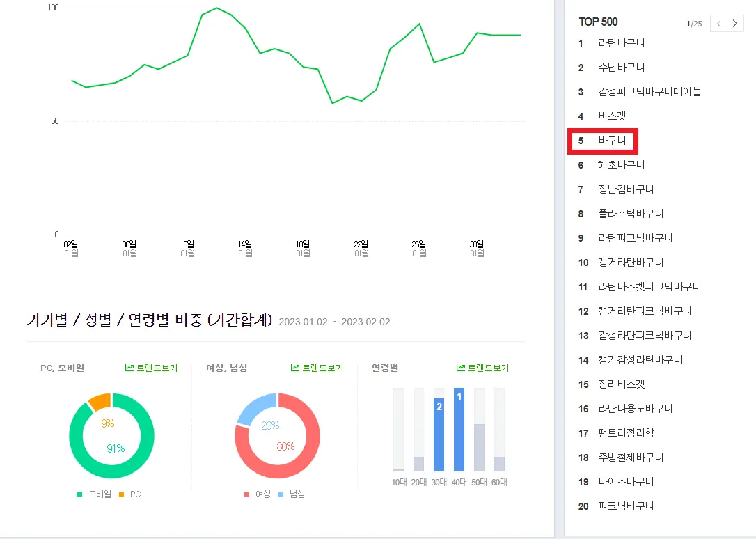Click the 남성 legend item
The height and width of the screenshot is (539, 756).
(292, 494)
